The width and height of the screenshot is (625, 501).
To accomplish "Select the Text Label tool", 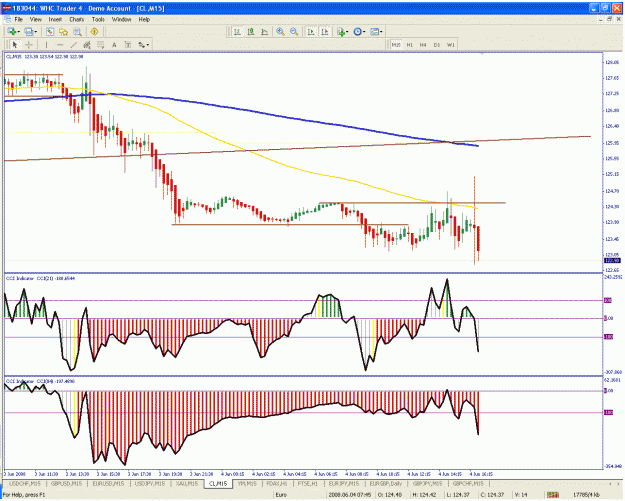I will tap(128, 45).
